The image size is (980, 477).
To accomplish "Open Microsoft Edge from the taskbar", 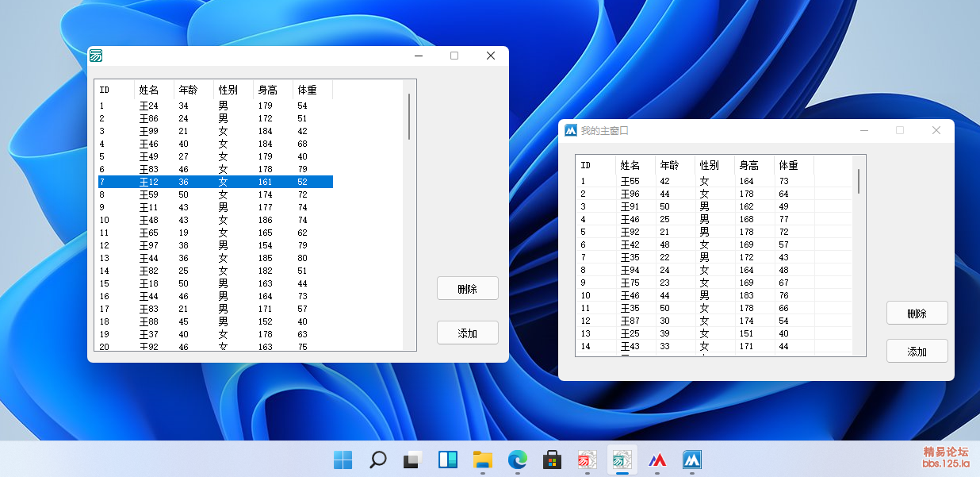I will (x=517, y=460).
